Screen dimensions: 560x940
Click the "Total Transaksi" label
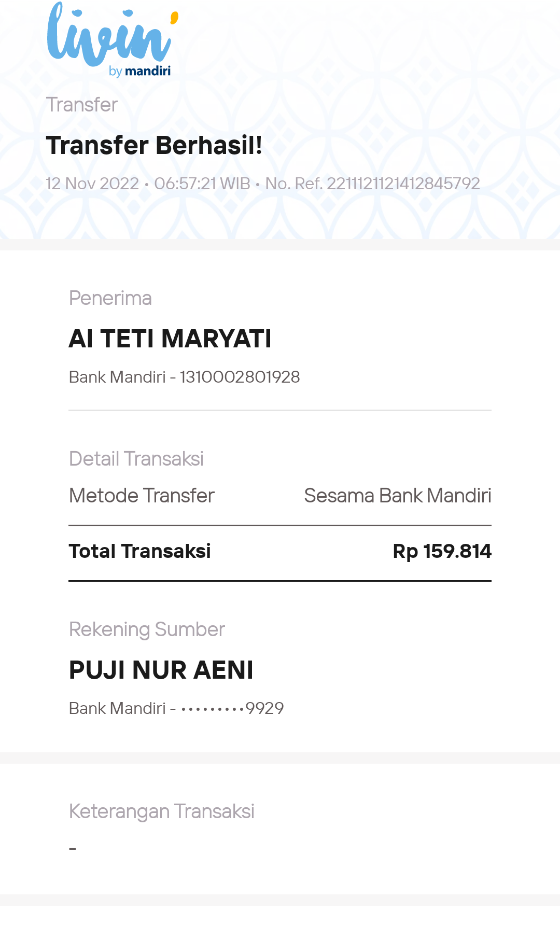click(140, 551)
